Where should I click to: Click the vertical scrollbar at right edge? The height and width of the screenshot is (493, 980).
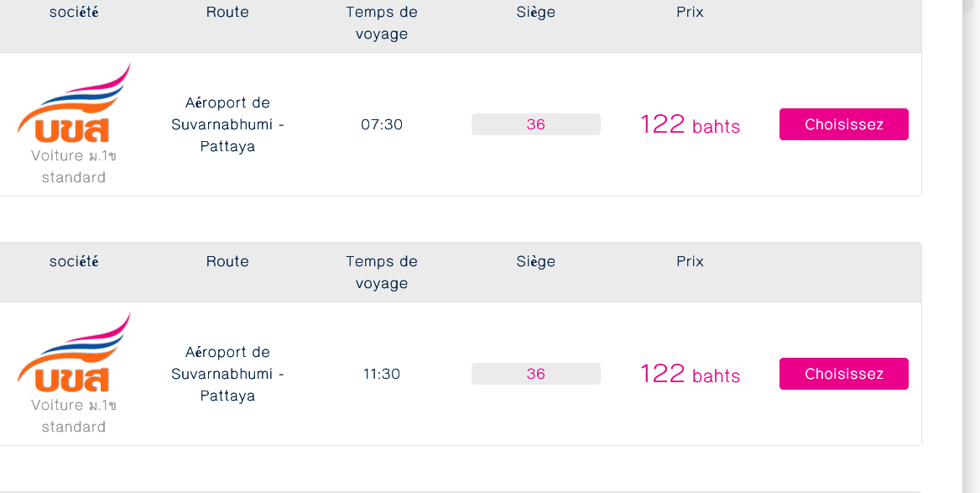pos(971,252)
